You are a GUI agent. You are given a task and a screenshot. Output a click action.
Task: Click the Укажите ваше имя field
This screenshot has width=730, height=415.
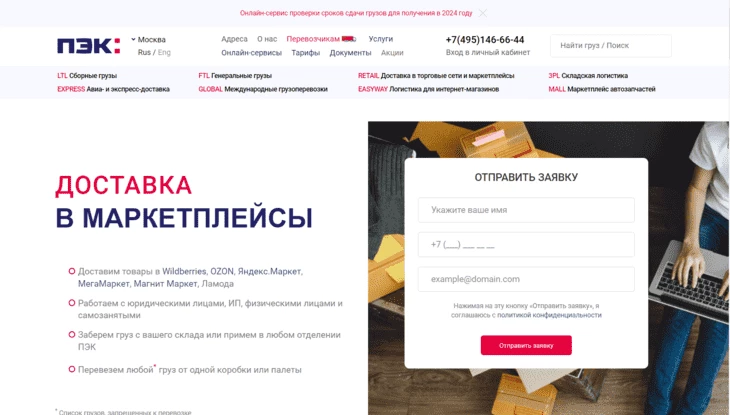[x=526, y=210]
